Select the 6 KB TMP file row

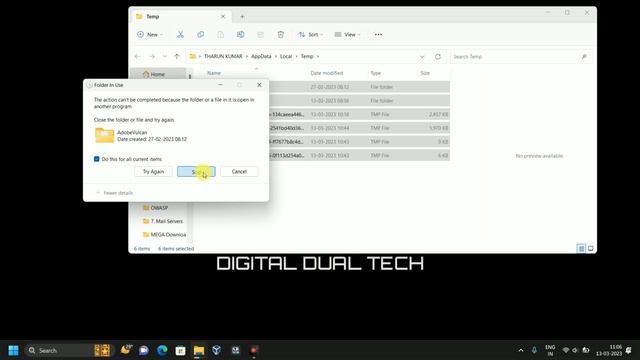click(359, 156)
